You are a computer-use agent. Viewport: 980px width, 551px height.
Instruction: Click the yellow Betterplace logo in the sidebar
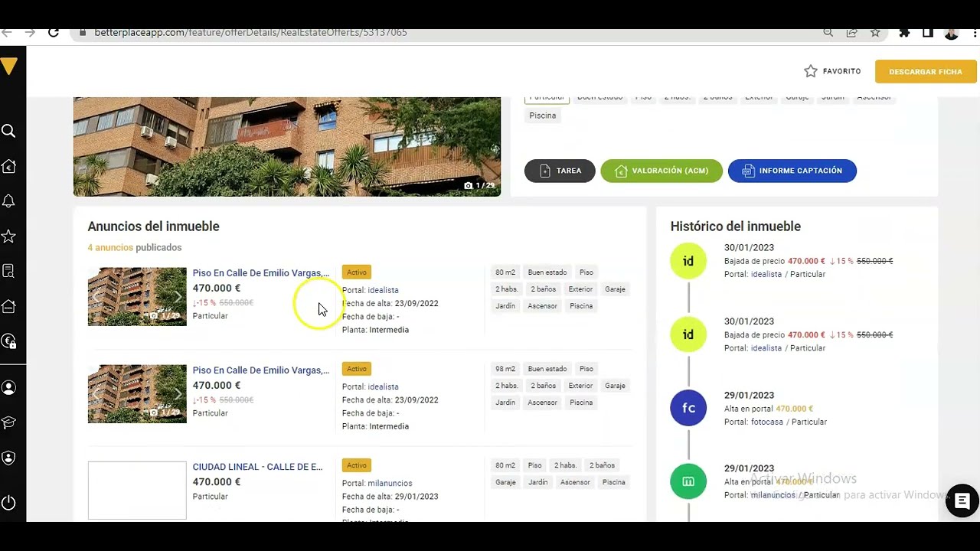pyautogui.click(x=8, y=67)
